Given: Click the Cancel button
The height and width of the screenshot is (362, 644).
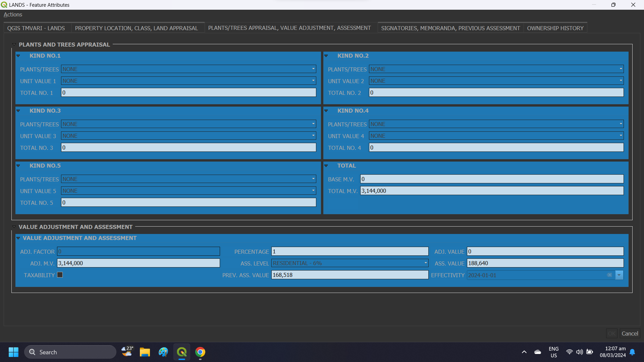Looking at the screenshot, I should (630, 334).
